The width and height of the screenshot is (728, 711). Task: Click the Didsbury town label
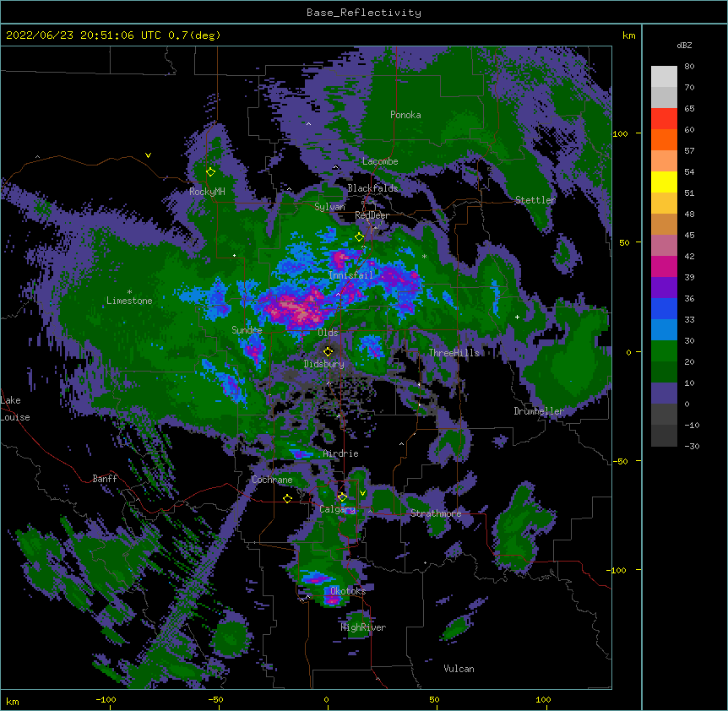[323, 364]
